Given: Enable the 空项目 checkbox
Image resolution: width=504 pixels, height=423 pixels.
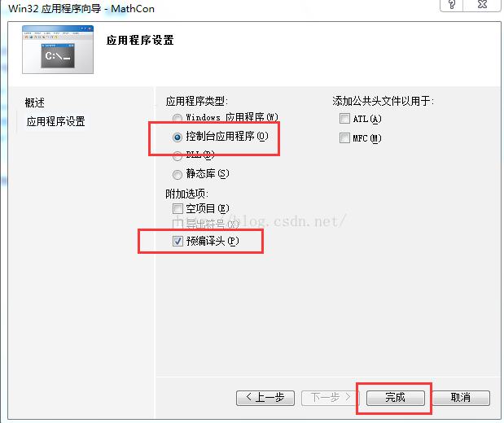Looking at the screenshot, I should pyautogui.click(x=177, y=209).
